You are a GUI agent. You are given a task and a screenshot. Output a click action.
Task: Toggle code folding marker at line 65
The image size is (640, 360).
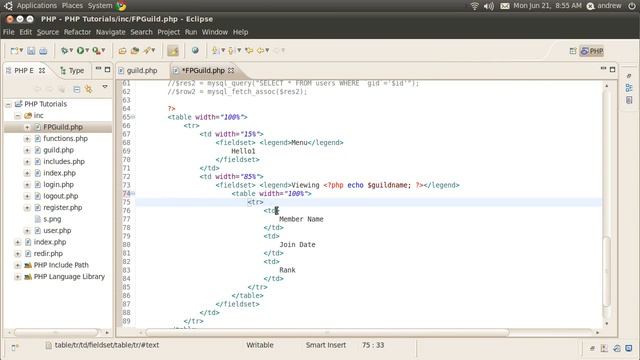pos(133,117)
